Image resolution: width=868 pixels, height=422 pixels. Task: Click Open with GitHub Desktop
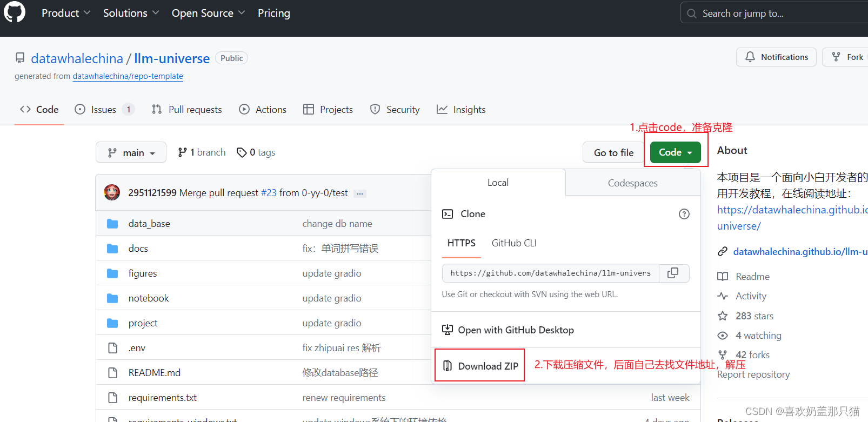tap(508, 330)
